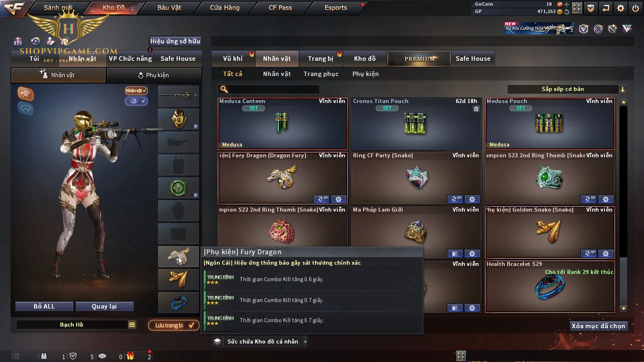Switch to the Vũ khí tab

(233, 59)
